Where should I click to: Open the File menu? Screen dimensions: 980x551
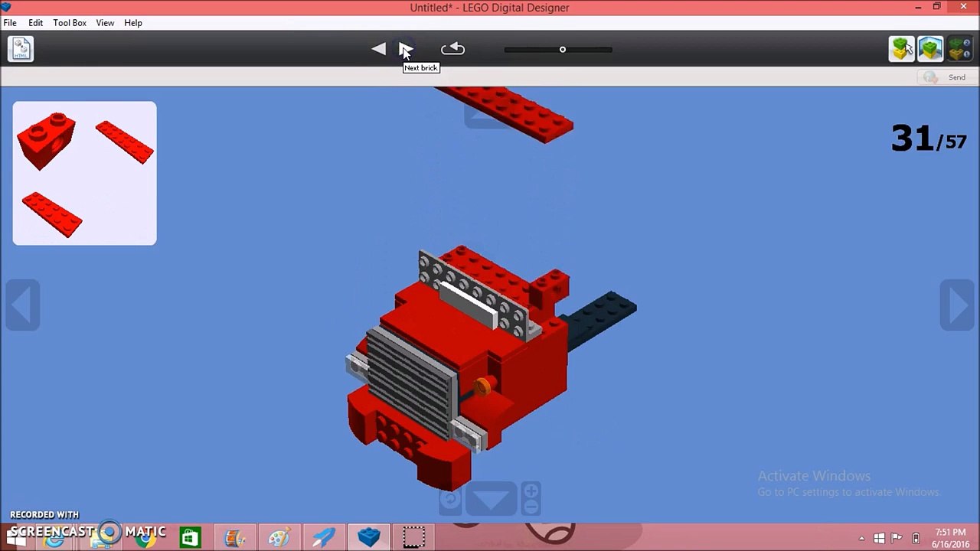pos(10,23)
